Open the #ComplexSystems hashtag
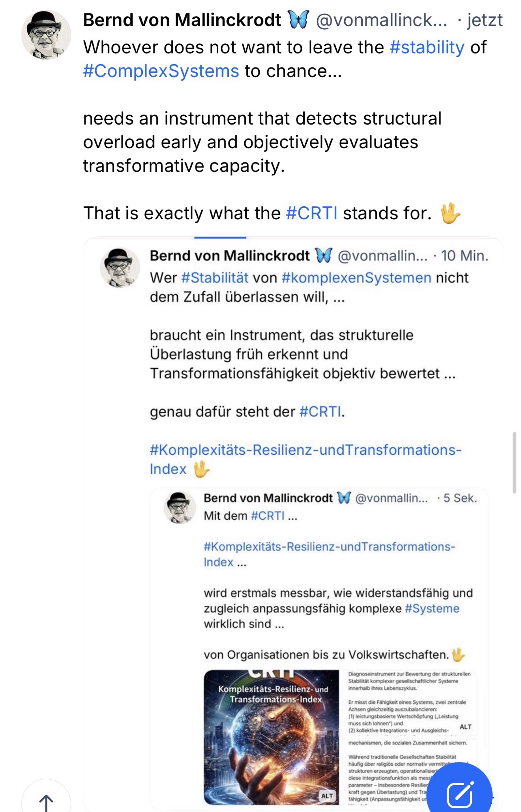521x812 pixels. point(161,71)
